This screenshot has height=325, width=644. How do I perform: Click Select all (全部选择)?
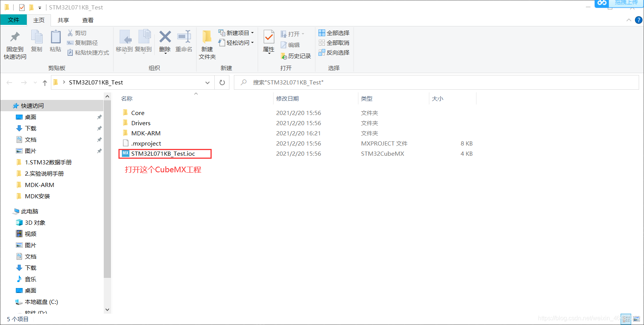(x=334, y=33)
